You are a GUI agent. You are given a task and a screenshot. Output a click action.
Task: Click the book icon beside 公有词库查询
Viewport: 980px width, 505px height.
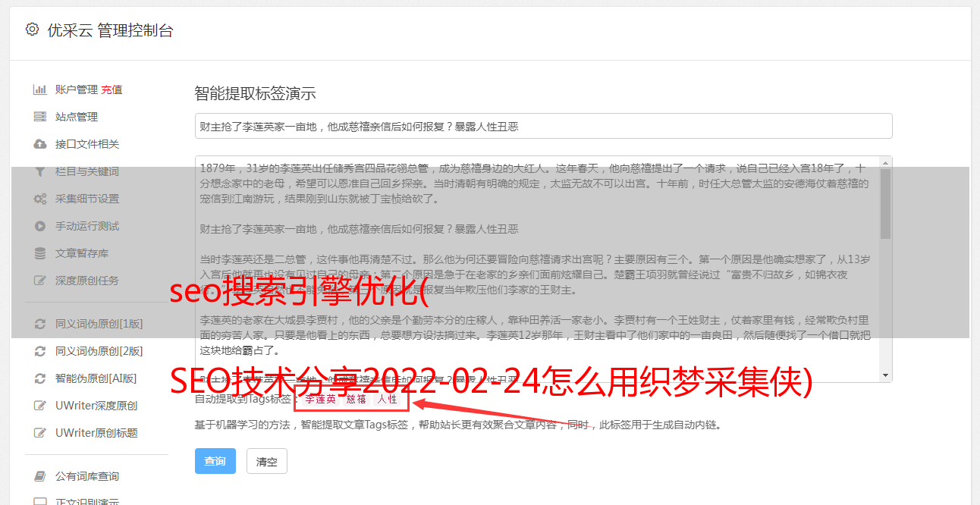click(40, 476)
